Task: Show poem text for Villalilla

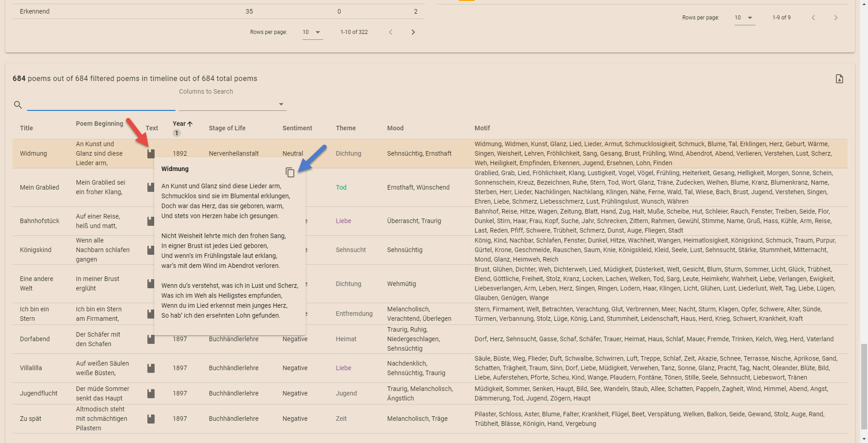Action: tap(151, 368)
